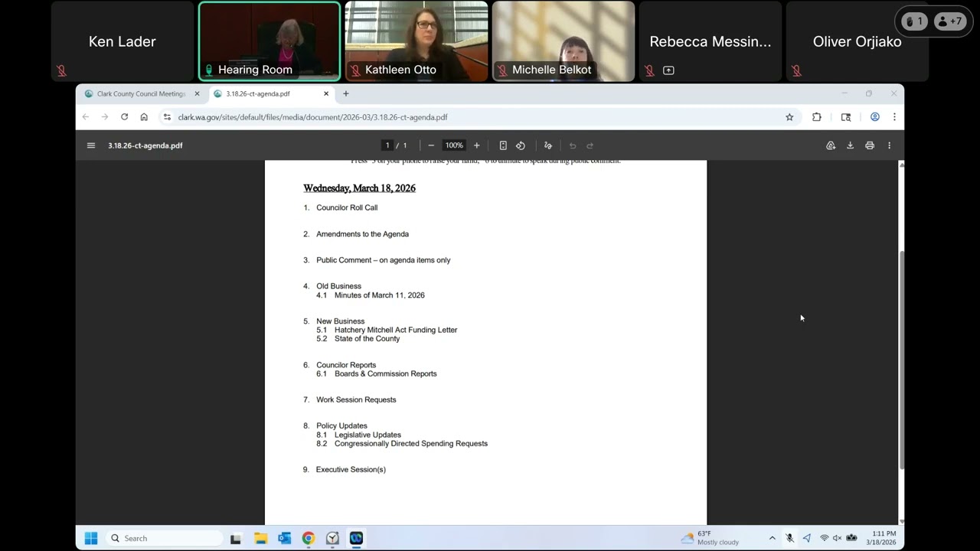Open the browser extensions menu
Viewport: 980px width, 551px height.
[817, 117]
